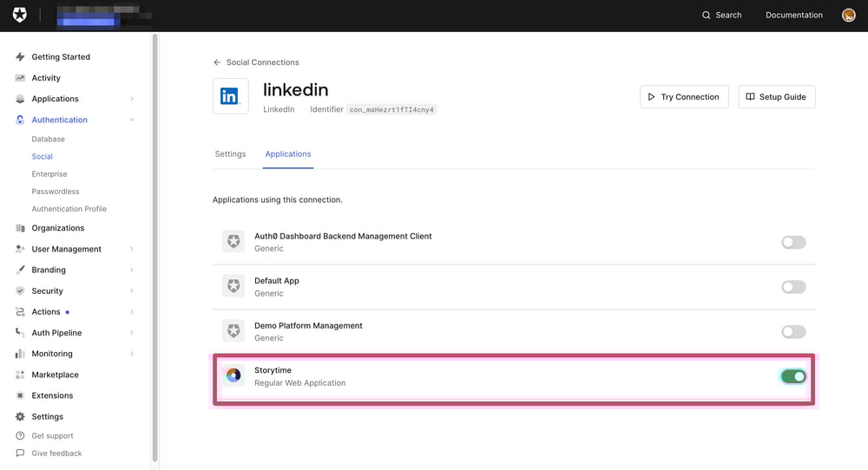This screenshot has height=470, width=868.
Task: Click the Settings gear icon
Action: point(20,416)
